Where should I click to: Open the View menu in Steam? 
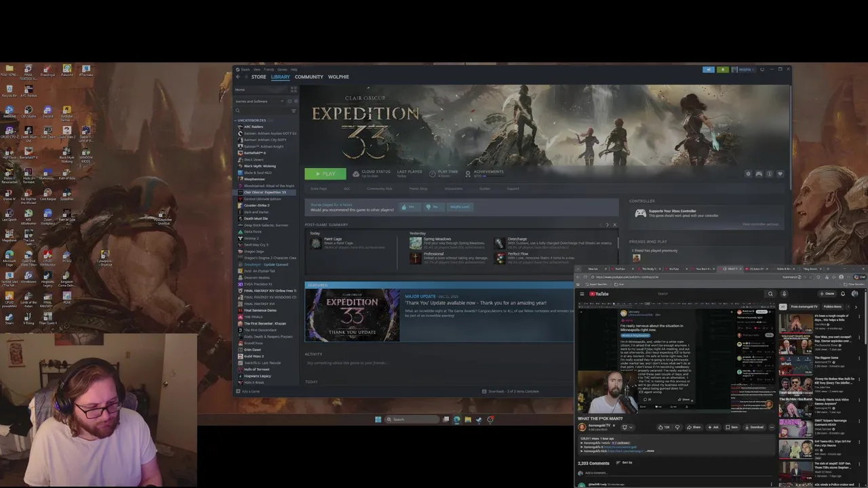257,69
